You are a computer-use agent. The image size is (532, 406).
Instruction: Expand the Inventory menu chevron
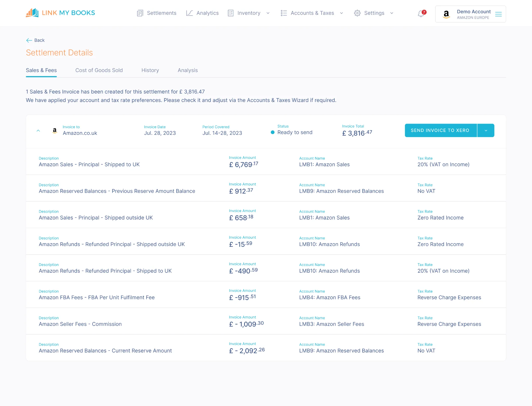tap(268, 13)
